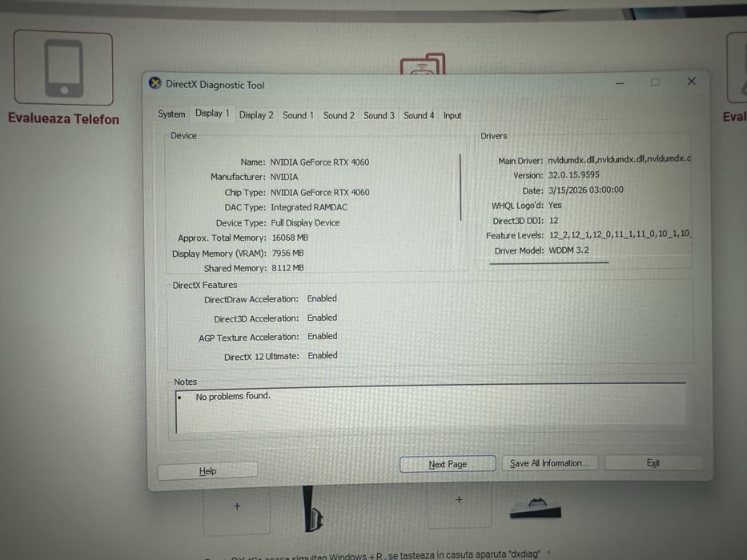Click the Manufacturer value NVIDIA
Viewport: 747px width, 560px height.
click(x=284, y=177)
